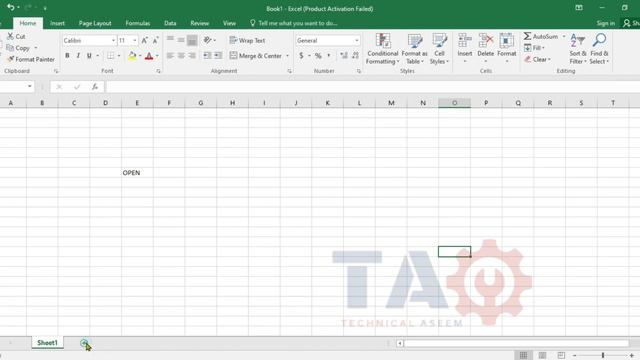This screenshot has width=640, height=360.
Task: Copy the selected cell content
Action: point(18,48)
